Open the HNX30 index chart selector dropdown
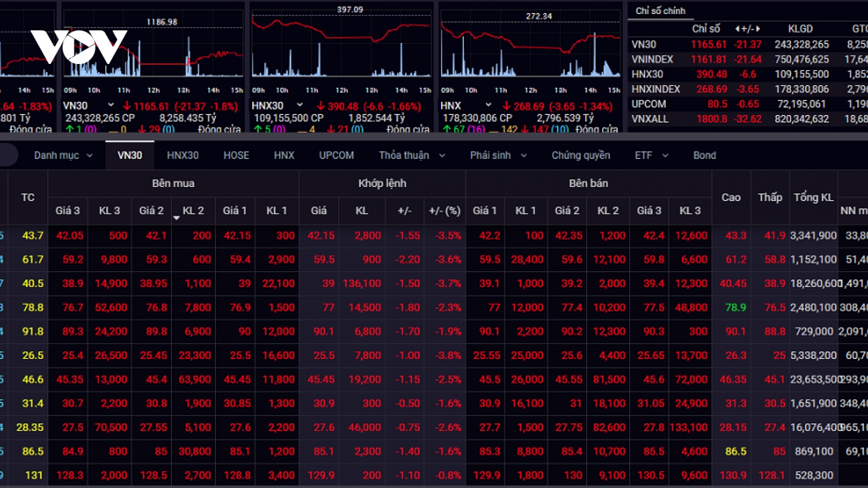Viewport: 868px width, 488px height. 299,105
